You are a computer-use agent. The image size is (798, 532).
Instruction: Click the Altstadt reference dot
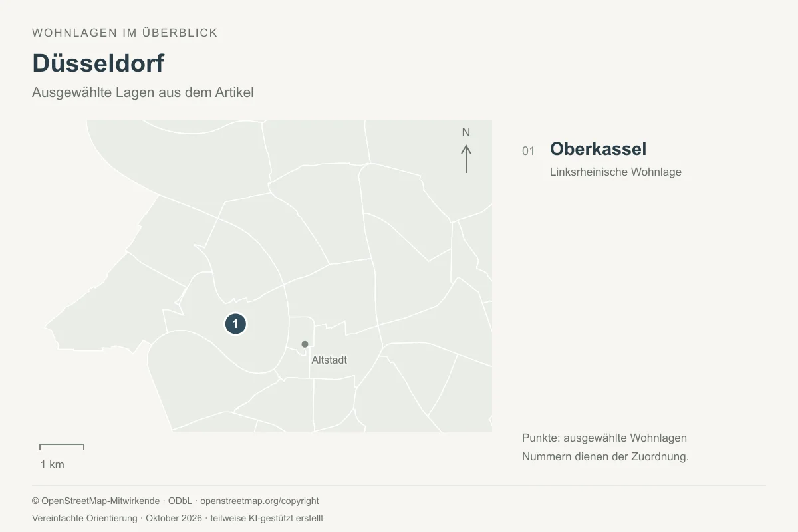point(305,344)
